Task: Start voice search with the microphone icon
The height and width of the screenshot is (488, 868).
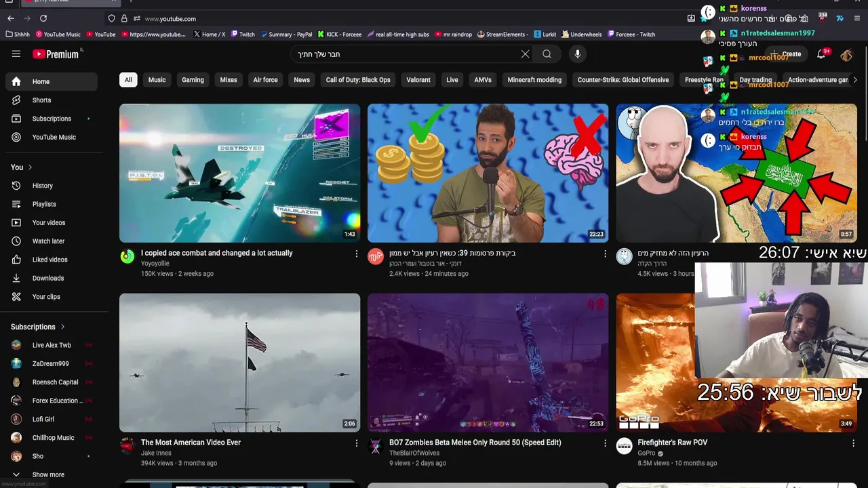Action: pyautogui.click(x=578, y=54)
